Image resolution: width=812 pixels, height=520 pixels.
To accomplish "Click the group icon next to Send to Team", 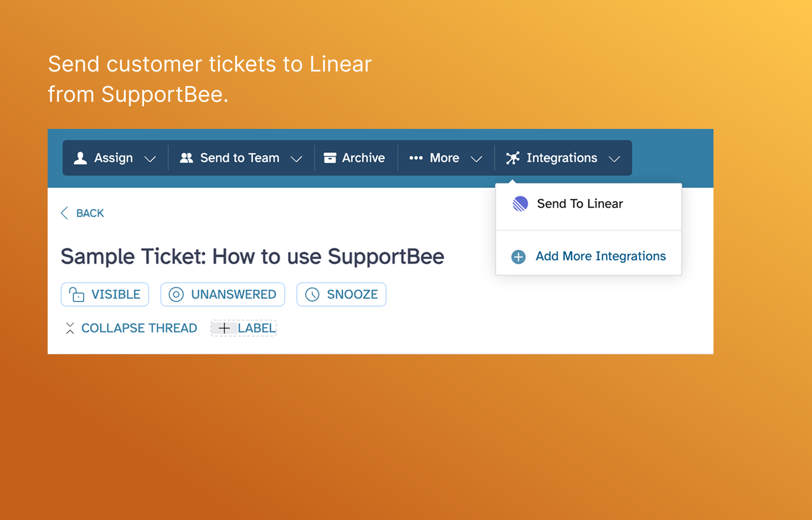I will [186, 158].
